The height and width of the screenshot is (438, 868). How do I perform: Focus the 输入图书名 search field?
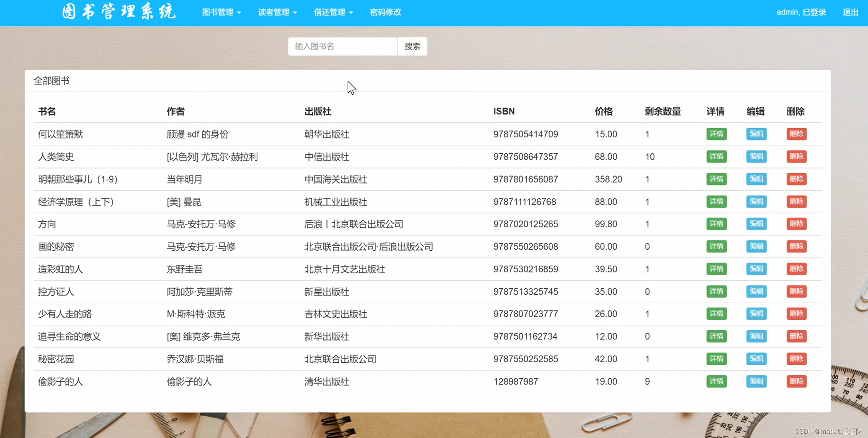point(342,46)
